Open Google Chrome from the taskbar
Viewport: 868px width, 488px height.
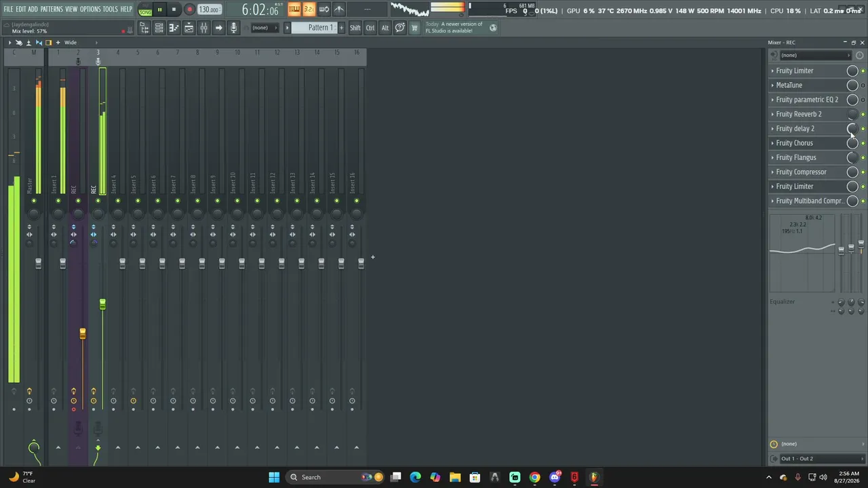pyautogui.click(x=534, y=477)
